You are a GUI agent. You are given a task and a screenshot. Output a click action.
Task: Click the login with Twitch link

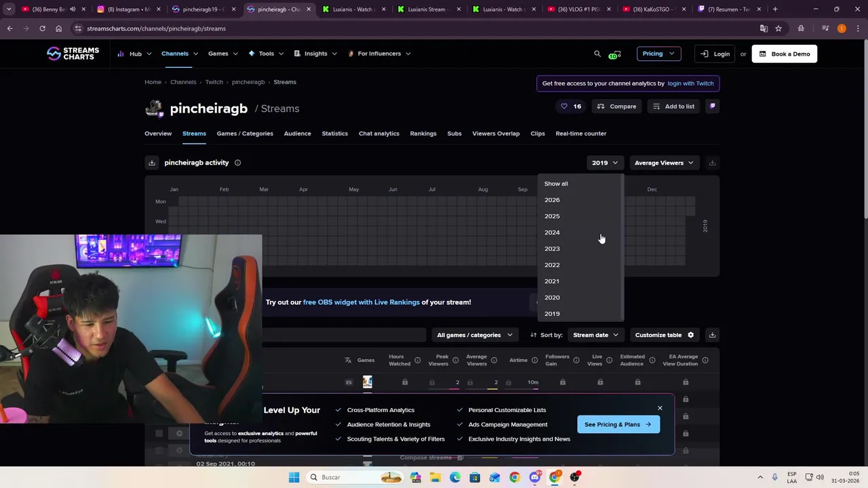click(x=690, y=83)
